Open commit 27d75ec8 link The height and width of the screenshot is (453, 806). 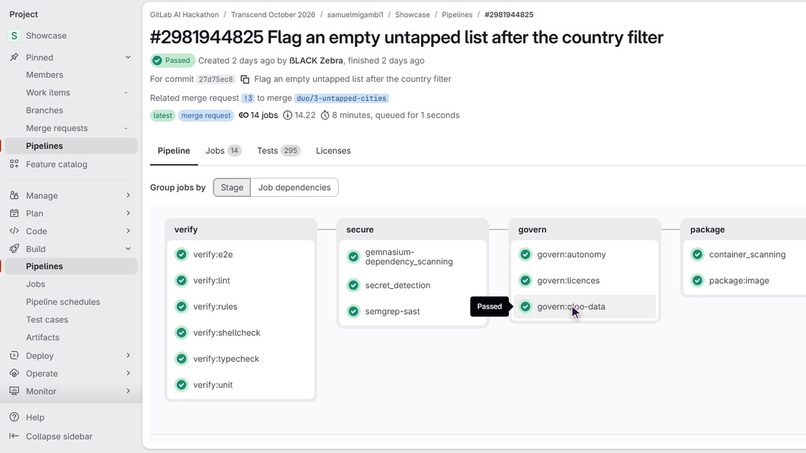tap(215, 79)
